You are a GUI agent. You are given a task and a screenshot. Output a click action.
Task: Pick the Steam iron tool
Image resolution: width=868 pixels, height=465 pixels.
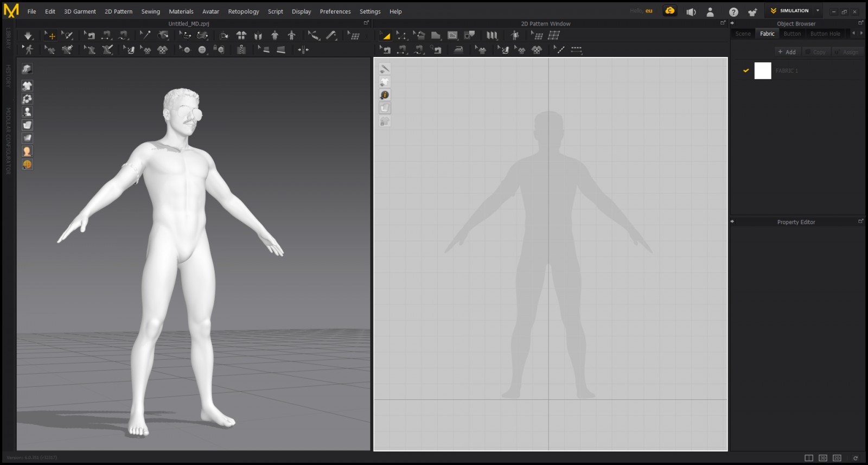(458, 50)
